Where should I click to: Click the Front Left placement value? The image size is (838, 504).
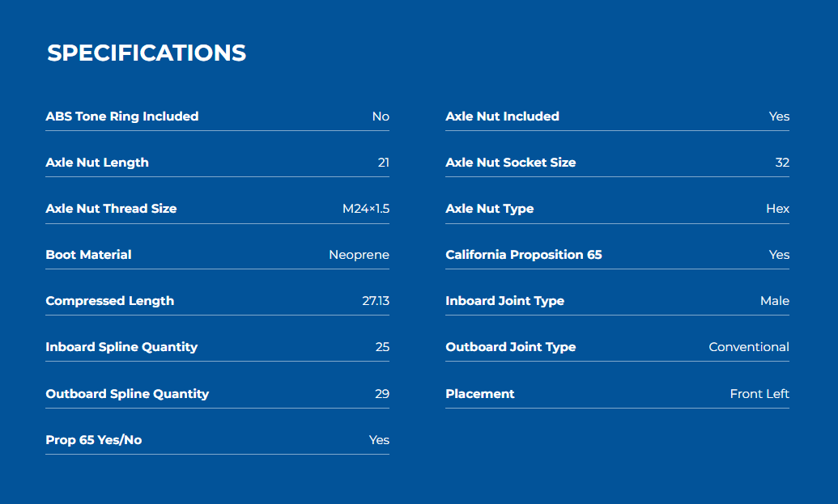click(759, 394)
